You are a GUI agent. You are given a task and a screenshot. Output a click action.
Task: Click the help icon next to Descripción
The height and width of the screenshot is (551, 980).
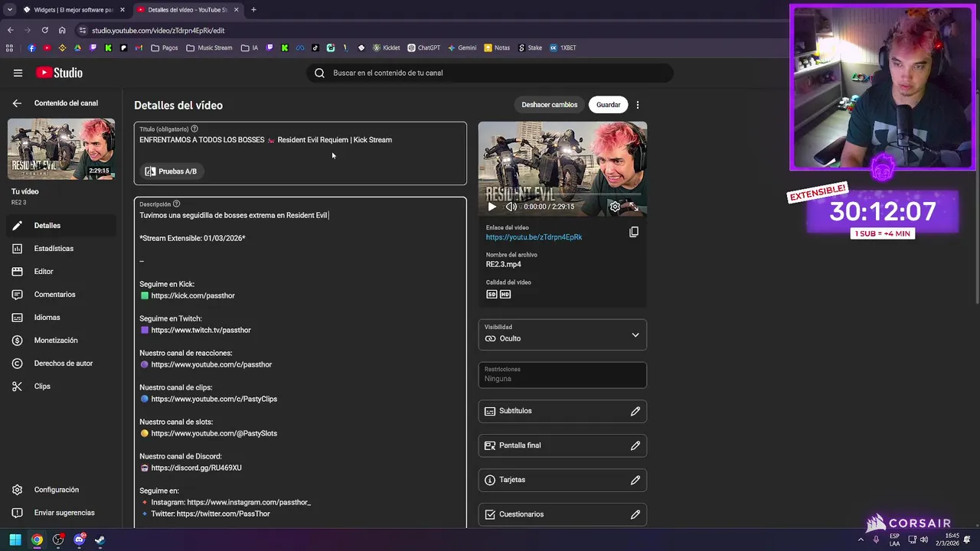pos(176,204)
